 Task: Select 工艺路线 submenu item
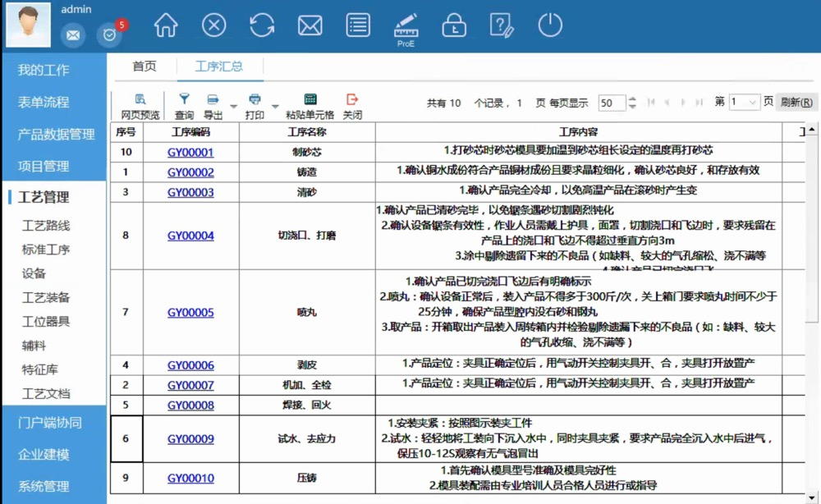pos(46,226)
